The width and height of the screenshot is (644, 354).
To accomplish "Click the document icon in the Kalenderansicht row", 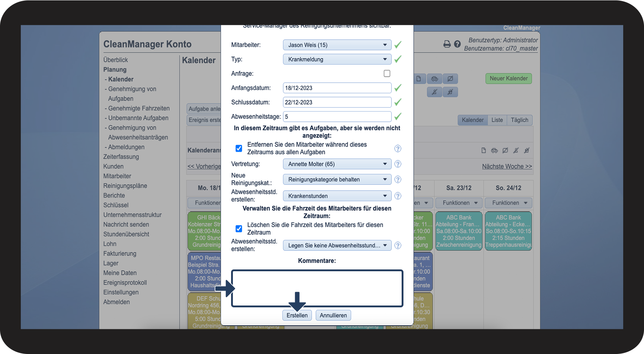I will [x=484, y=150].
